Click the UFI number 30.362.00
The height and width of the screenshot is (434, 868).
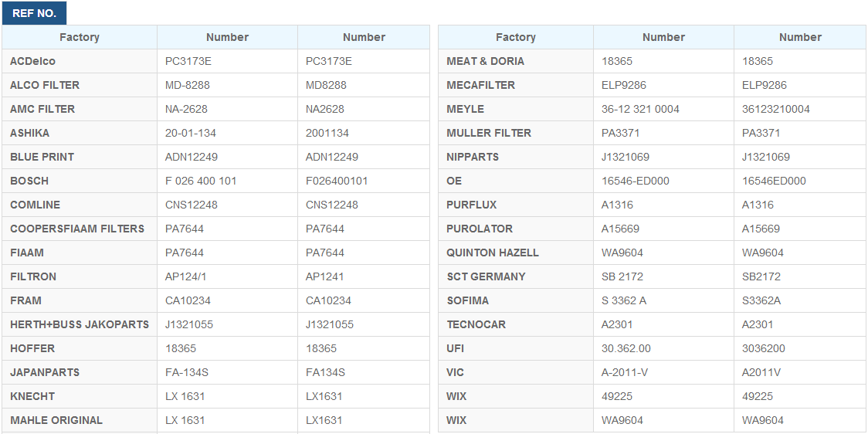[626, 349]
